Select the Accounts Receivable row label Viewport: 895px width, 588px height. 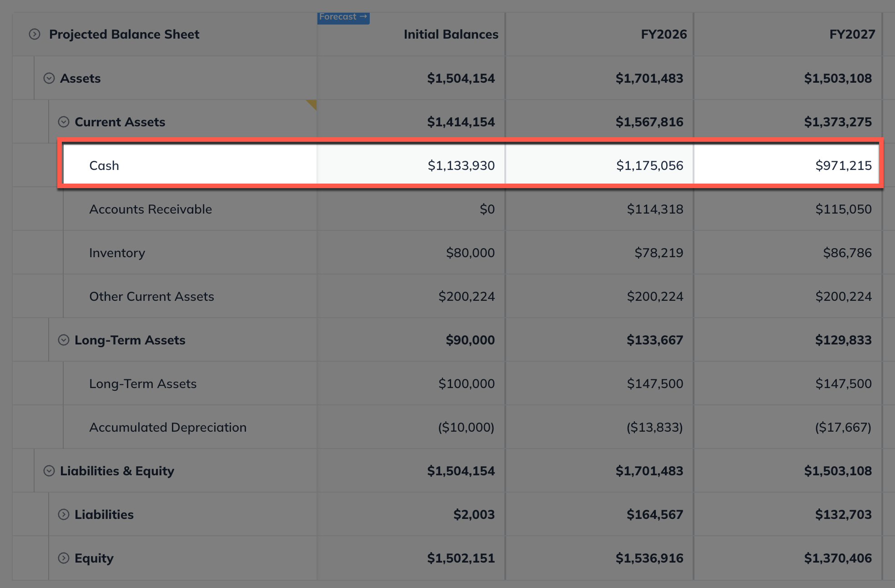[150, 209]
